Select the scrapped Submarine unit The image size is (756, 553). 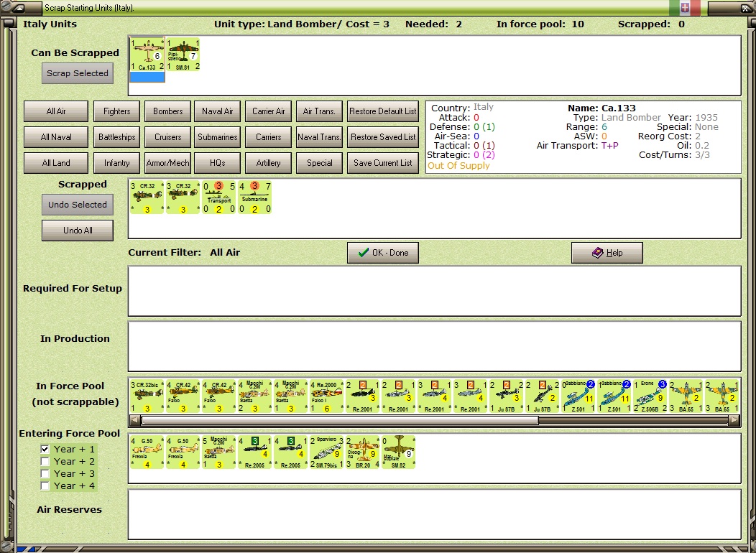click(254, 197)
